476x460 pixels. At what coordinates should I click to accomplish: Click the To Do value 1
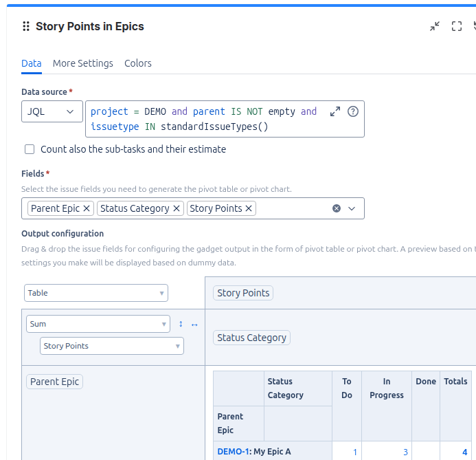click(x=355, y=452)
